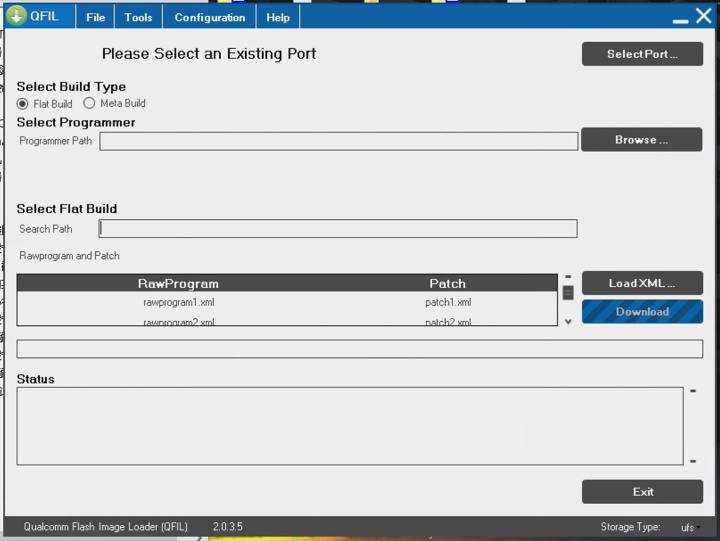Click the XML list scrollbar thumb
Image resolution: width=720 pixels, height=541 pixels.
(x=568, y=293)
